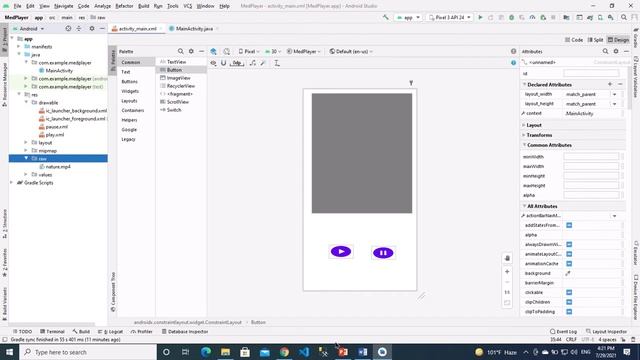Toggle autoconnect magnet icon
The width and height of the screenshot is (640, 360).
[224, 63]
